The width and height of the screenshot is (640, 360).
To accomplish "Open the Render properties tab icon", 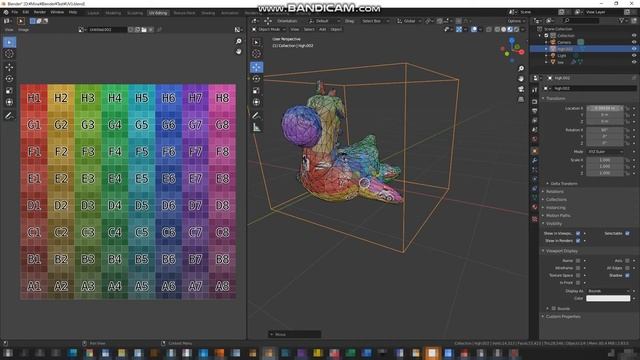I will tap(535, 101).
